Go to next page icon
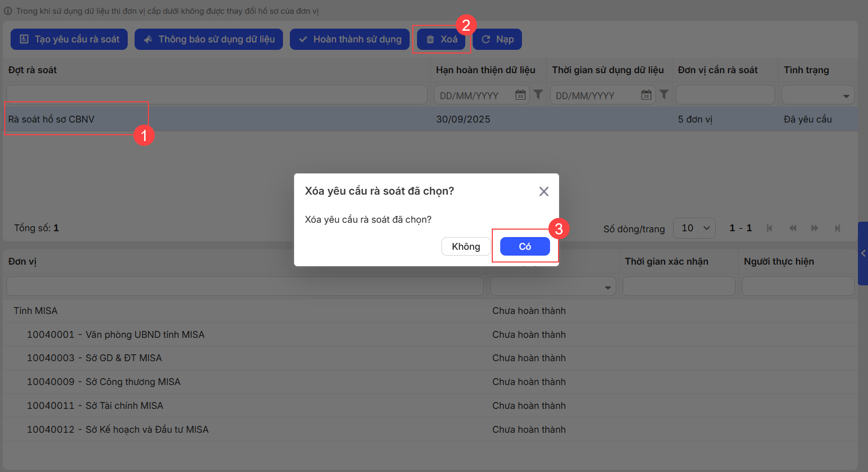 [814, 228]
